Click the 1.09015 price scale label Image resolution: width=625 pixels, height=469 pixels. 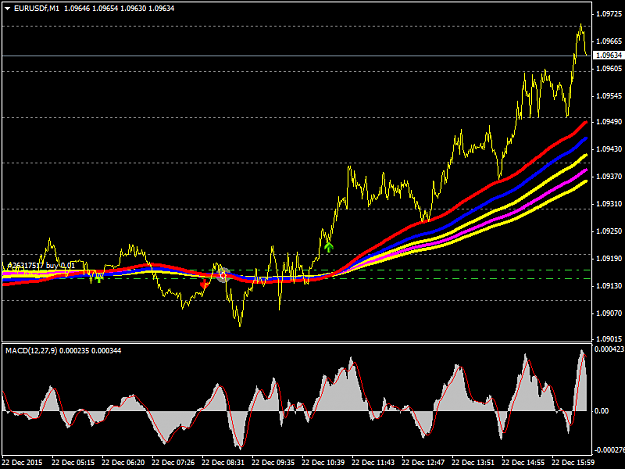click(609, 339)
